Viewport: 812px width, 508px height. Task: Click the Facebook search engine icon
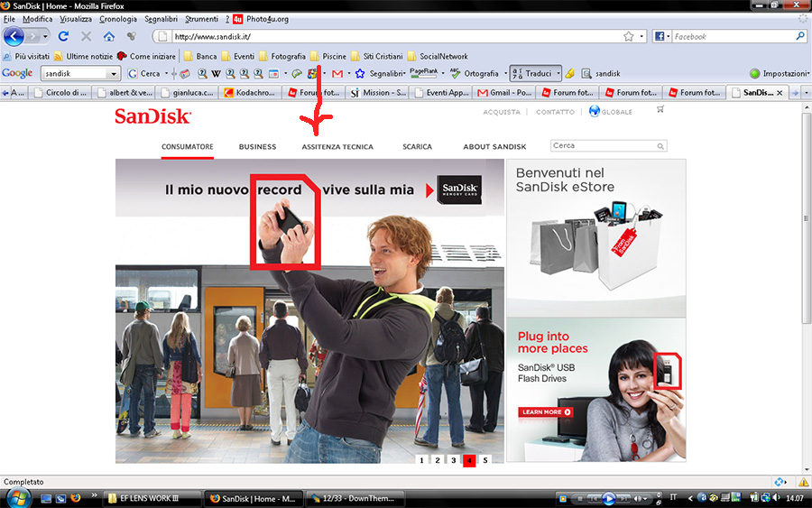[x=660, y=36]
